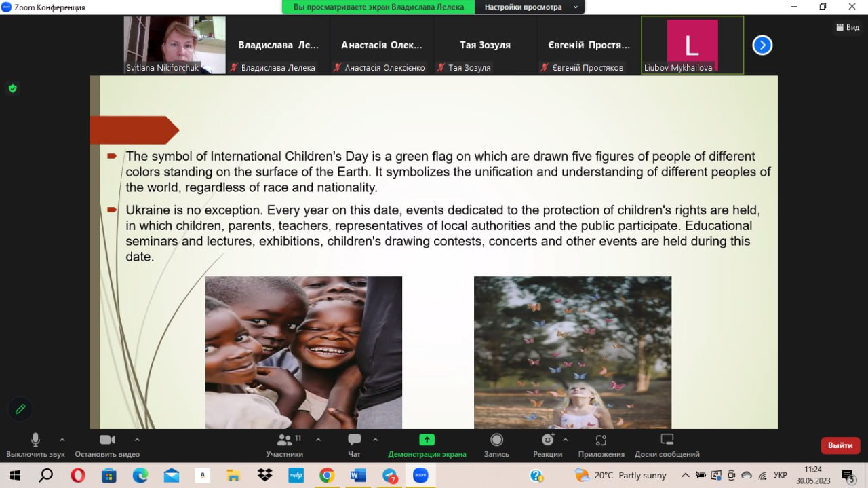Viewport: 868px width, 488px height.
Task: Open notification center icon
Action: (848, 475)
